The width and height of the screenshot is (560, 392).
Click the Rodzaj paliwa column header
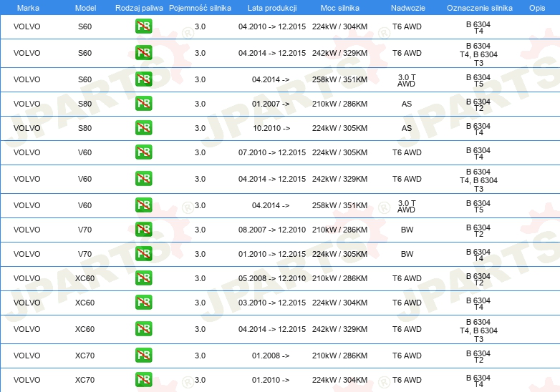pyautogui.click(x=139, y=8)
